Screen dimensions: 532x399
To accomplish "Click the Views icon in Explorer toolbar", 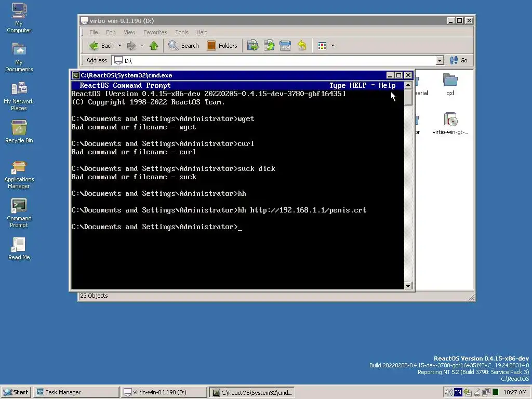I will [x=322, y=46].
